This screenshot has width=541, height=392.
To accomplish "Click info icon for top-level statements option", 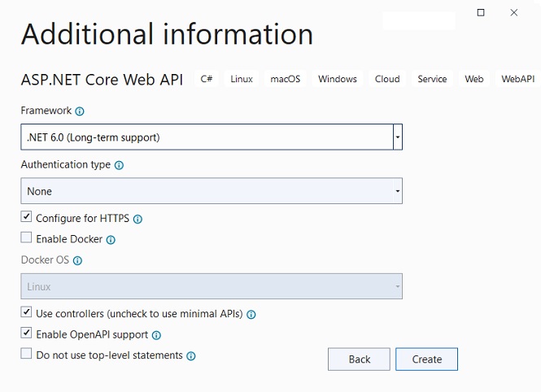I will pyautogui.click(x=191, y=356).
